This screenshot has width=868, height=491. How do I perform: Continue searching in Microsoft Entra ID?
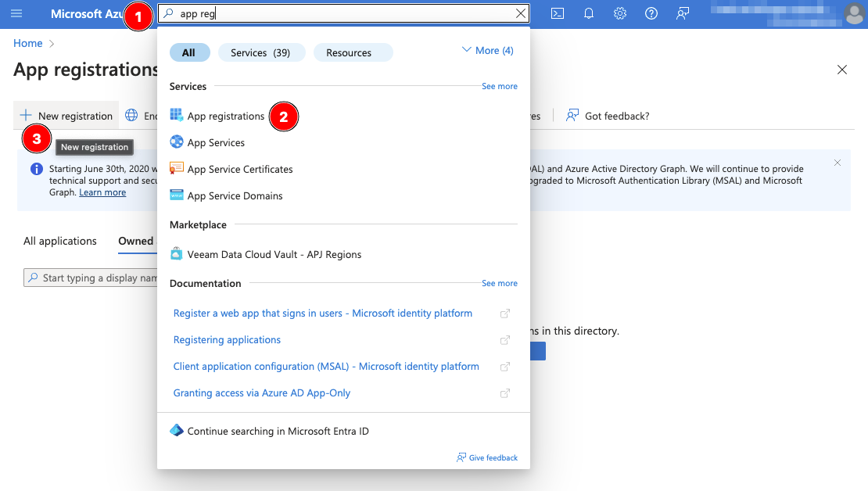pos(278,432)
